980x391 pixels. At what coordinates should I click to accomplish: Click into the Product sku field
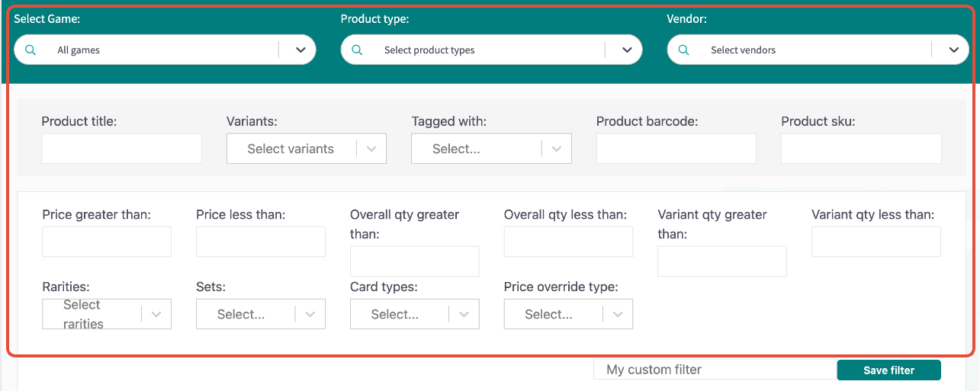tap(861, 149)
